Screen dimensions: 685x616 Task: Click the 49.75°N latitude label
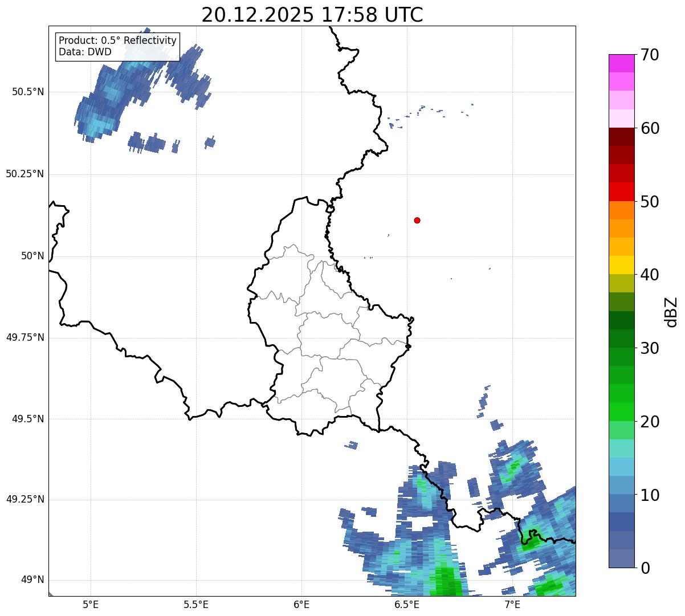(x=25, y=337)
